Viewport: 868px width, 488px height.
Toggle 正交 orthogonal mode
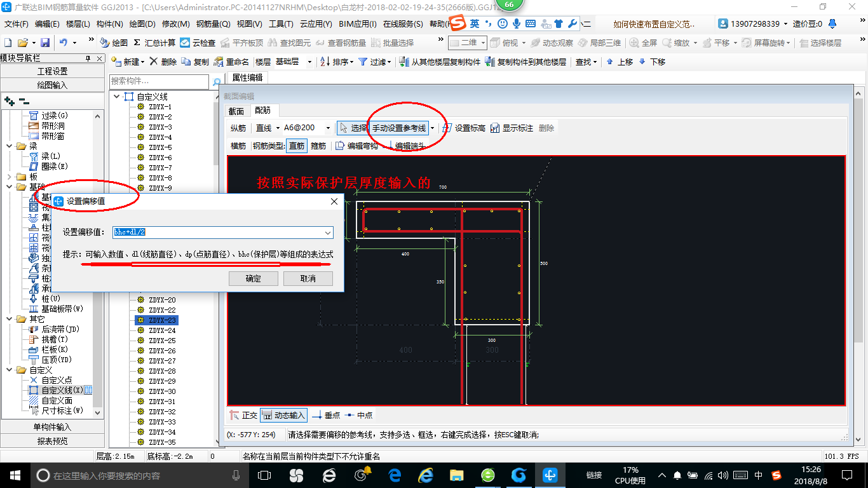point(244,415)
